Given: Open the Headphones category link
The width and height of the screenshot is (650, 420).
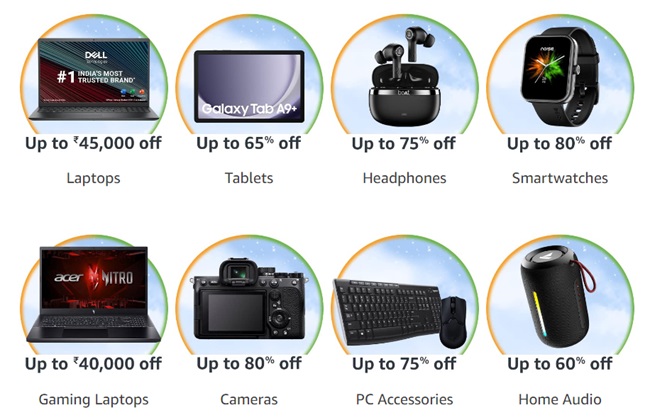Looking at the screenshot, I should coord(405,178).
